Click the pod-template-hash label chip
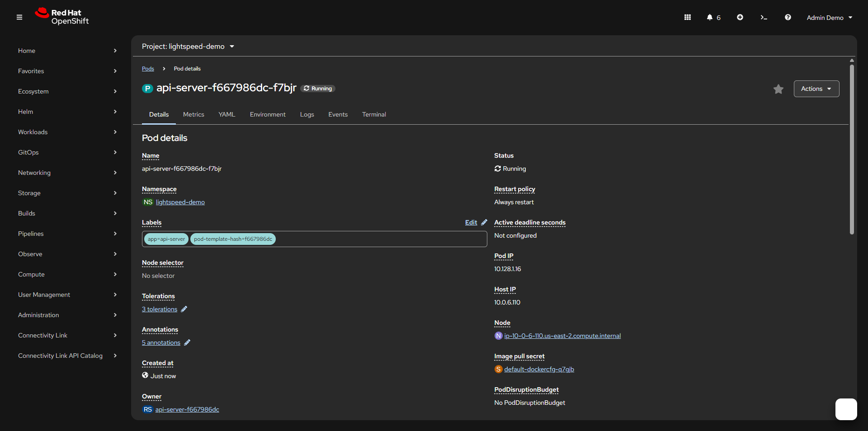The width and height of the screenshot is (868, 431). (x=233, y=239)
